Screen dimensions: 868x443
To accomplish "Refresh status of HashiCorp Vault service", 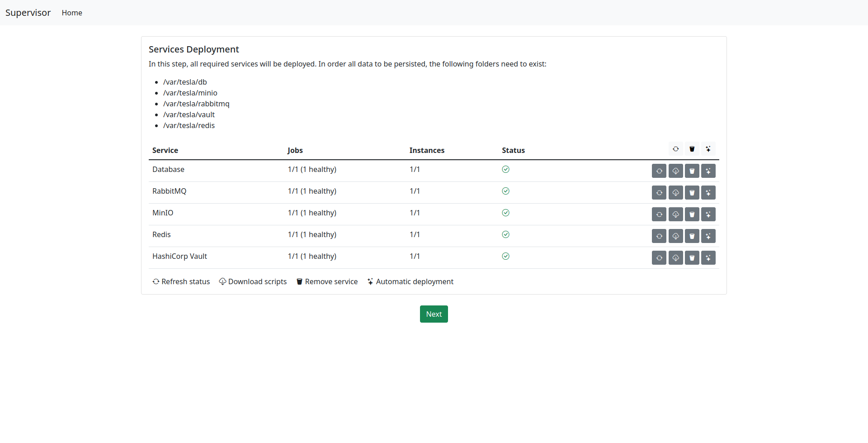I will click(x=659, y=258).
